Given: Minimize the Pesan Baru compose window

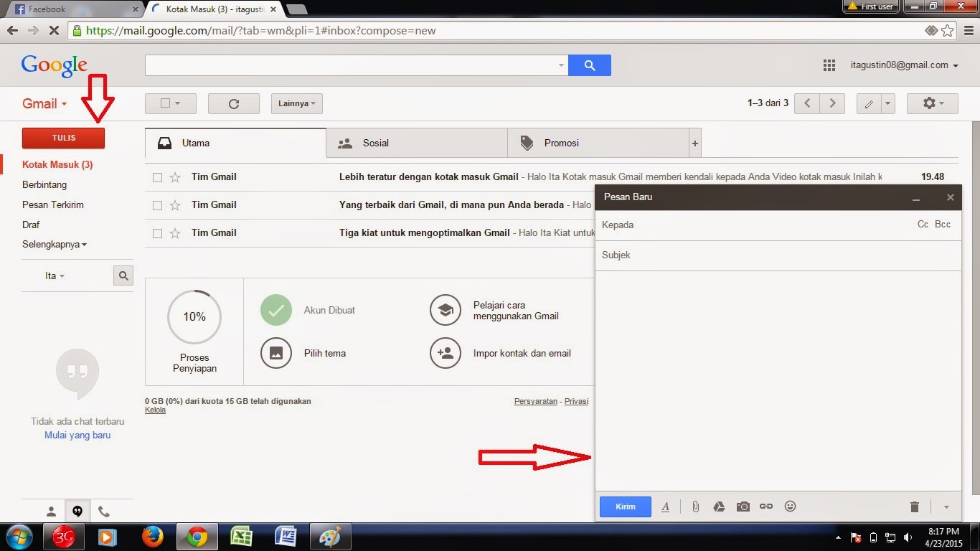Looking at the screenshot, I should 916,197.
